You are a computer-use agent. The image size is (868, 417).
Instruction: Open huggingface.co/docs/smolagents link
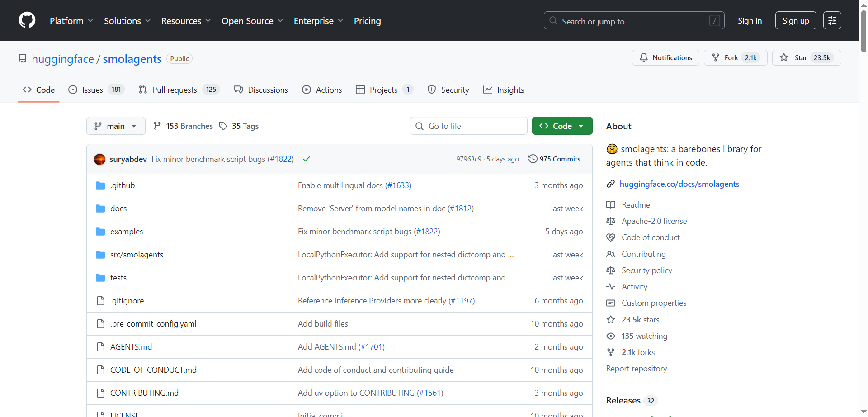679,184
